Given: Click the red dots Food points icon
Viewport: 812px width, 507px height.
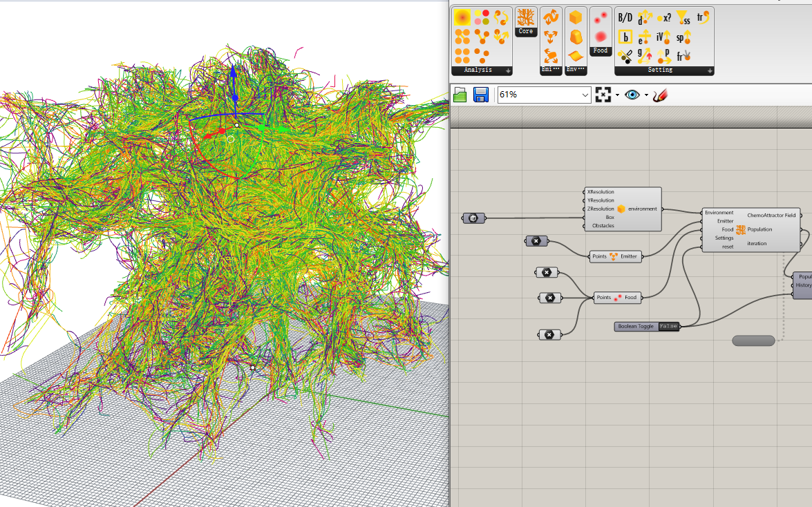Looking at the screenshot, I should pos(600,18).
